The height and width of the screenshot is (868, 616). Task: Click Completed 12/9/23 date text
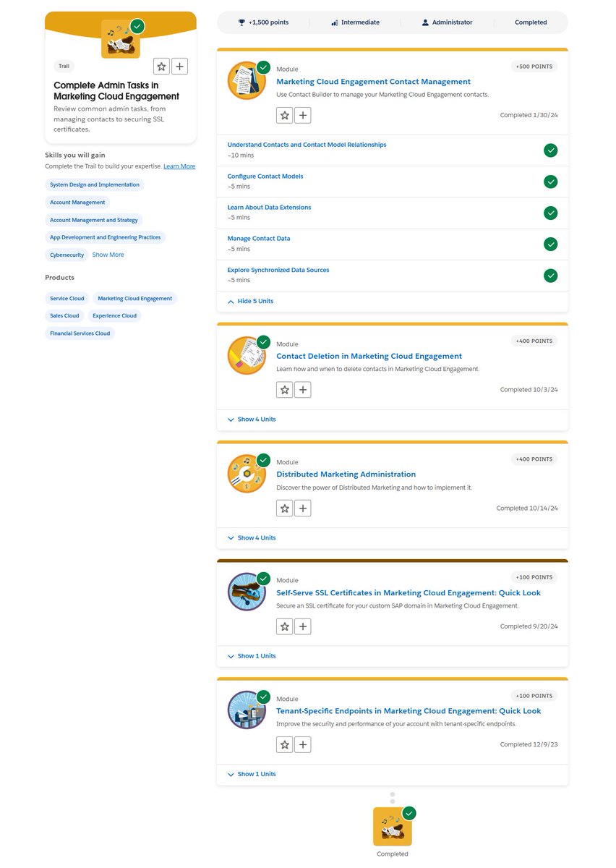coord(529,744)
